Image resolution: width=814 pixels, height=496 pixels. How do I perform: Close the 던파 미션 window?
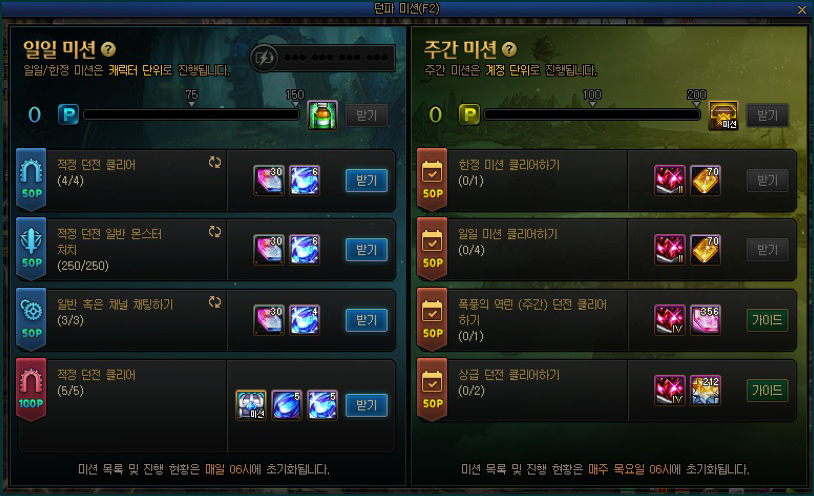(802, 9)
